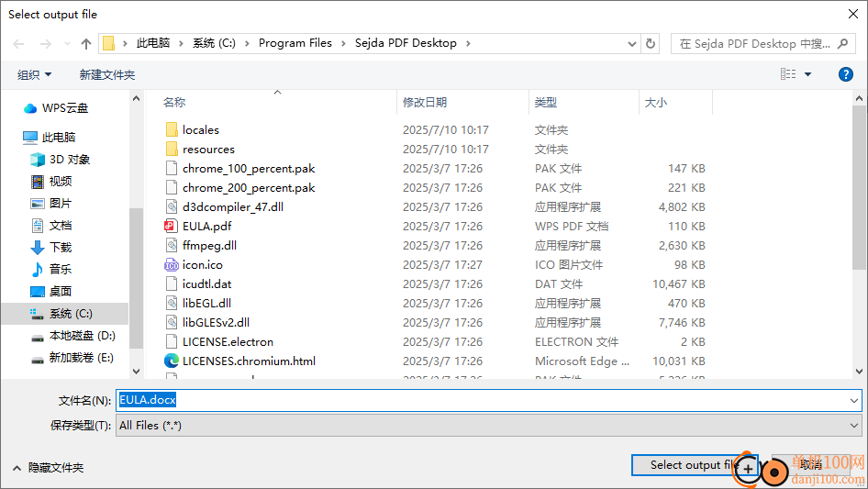The image size is (868, 489).
Task: Select Sejda PDF Desktop breadcrumb
Action: pos(406,43)
